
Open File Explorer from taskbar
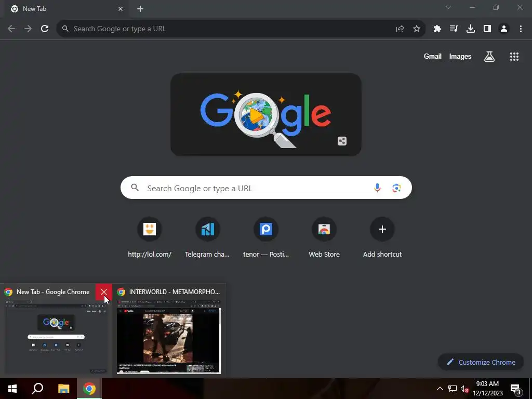tap(63, 389)
